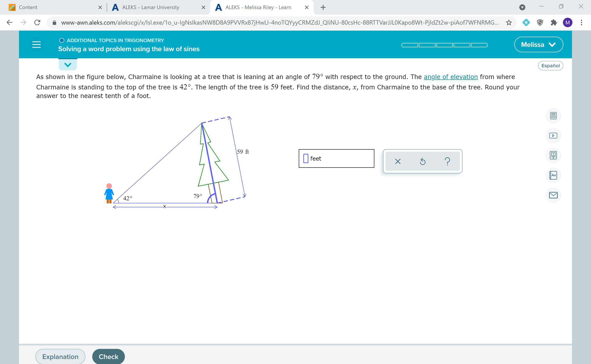Click the progress bar in the header
The height and width of the screenshot is (364, 591).
pyautogui.click(x=444, y=45)
